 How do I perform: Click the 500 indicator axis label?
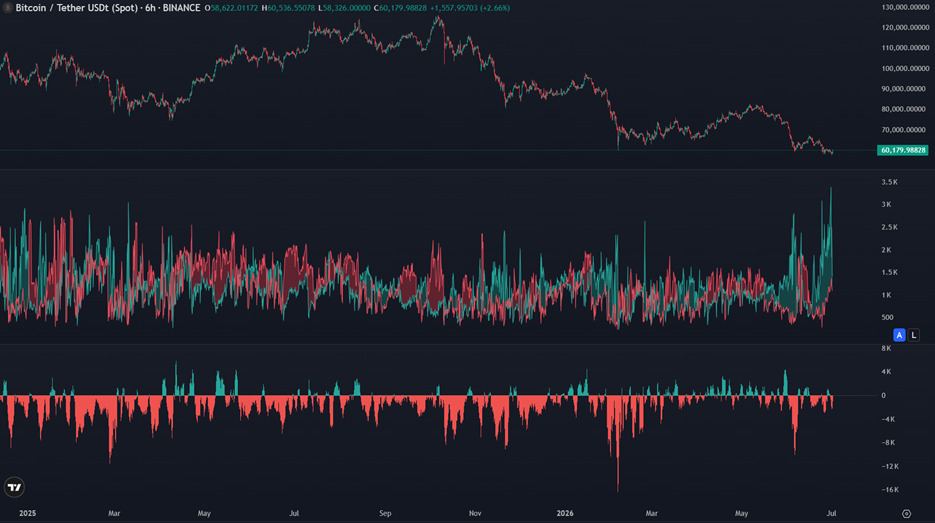tap(887, 317)
